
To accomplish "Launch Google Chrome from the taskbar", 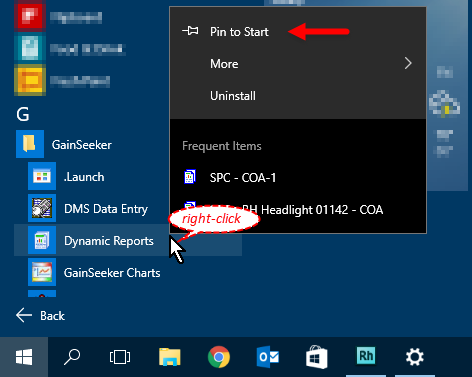I will (219, 357).
